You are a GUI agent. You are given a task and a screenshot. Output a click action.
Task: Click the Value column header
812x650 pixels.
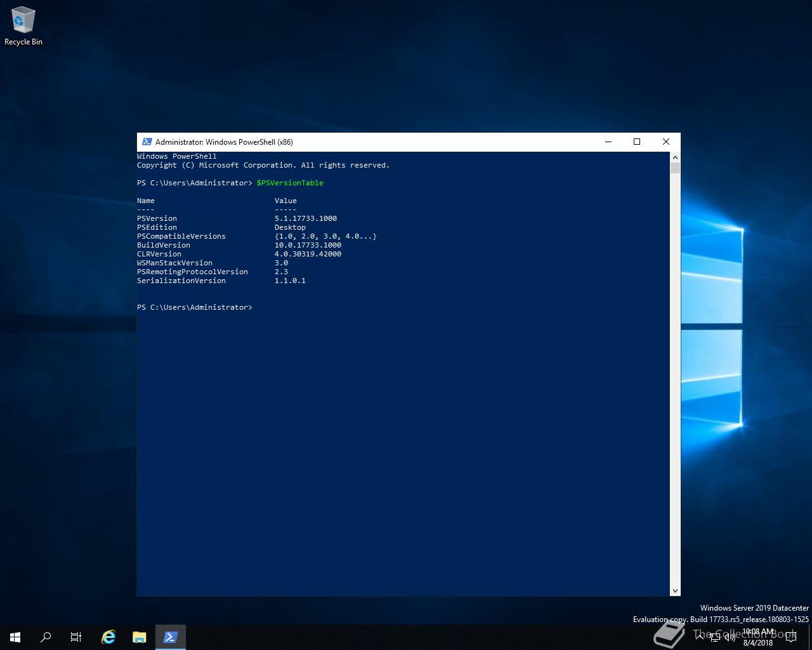pos(285,201)
